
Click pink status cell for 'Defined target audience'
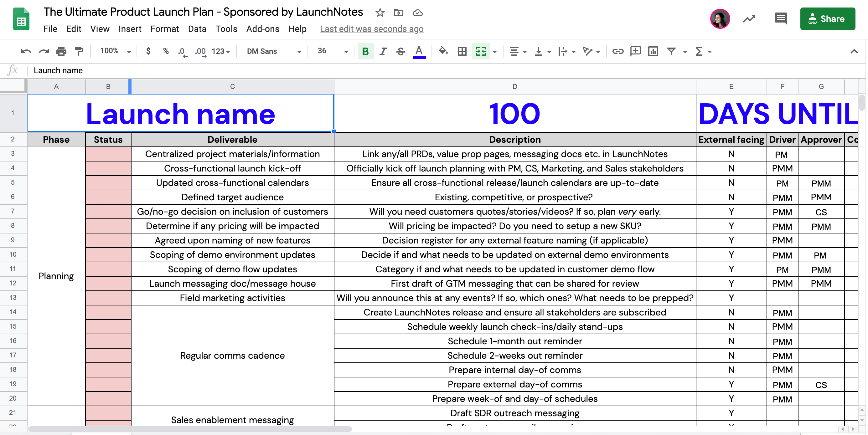point(108,197)
